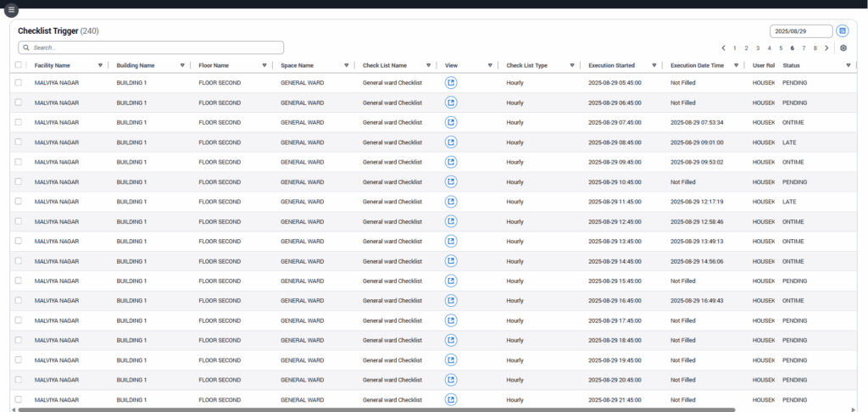Open view icon for 11:45:00 row
Viewport: 868px width, 412px height.
pos(451,202)
